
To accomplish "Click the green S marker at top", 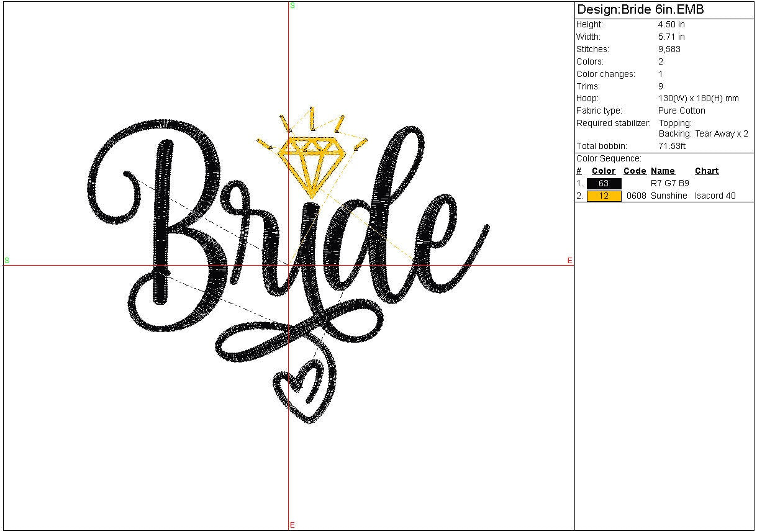I will click(292, 6).
